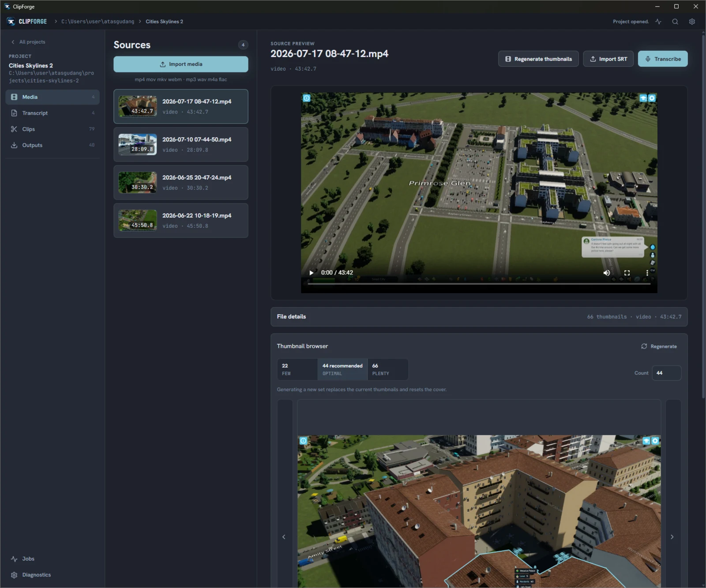The image size is (706, 588).
Task: Mute the preview video volume
Action: click(607, 273)
